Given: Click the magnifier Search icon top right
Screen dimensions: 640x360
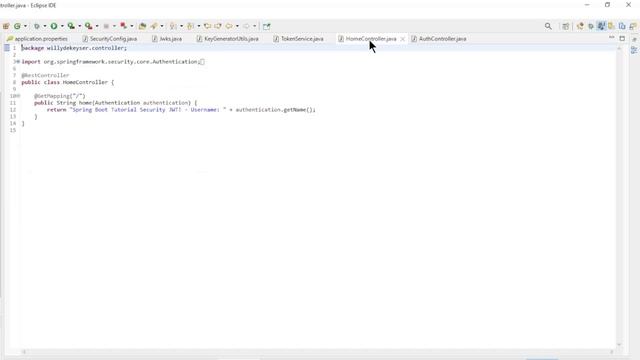Looking at the screenshot, I should [x=548, y=26].
